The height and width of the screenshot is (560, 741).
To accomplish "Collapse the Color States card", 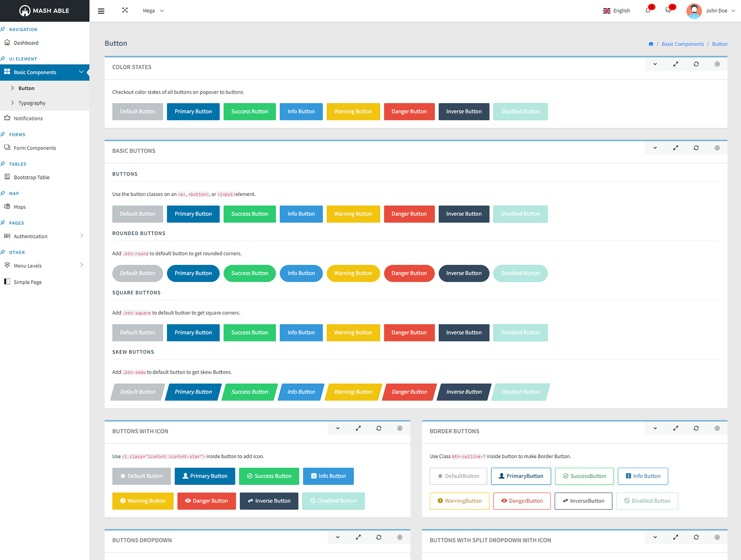I will click(655, 64).
